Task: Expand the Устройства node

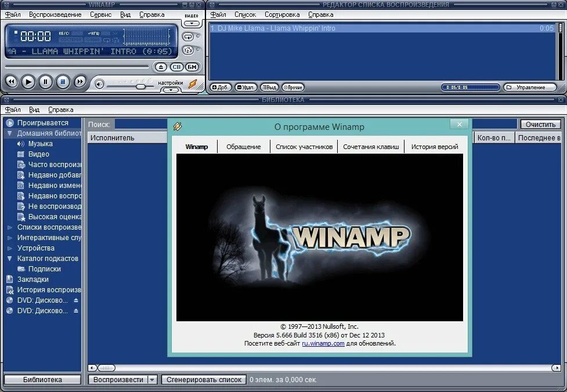Action: coord(10,249)
